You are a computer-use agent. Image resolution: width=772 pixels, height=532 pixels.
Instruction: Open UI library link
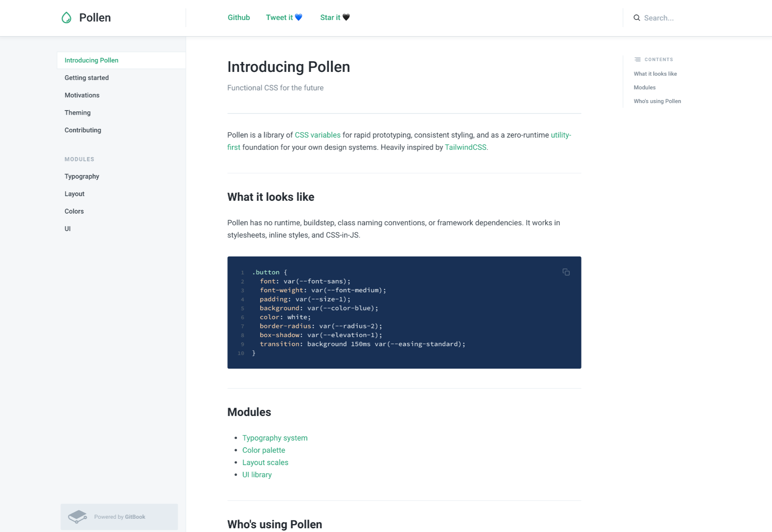click(x=257, y=475)
